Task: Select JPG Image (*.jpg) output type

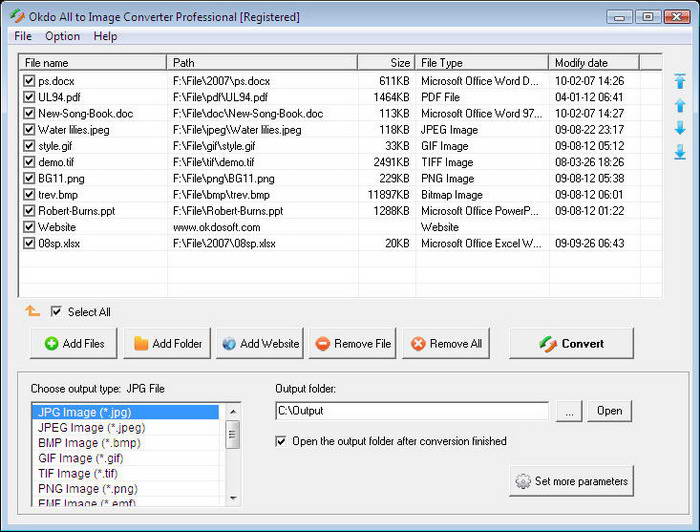Action: (x=125, y=412)
